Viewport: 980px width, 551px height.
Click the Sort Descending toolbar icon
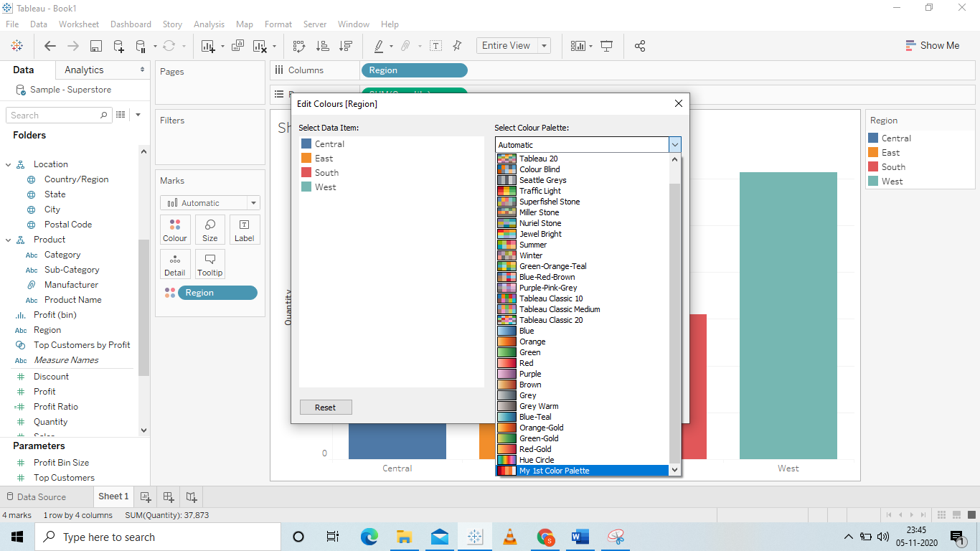pos(346,46)
